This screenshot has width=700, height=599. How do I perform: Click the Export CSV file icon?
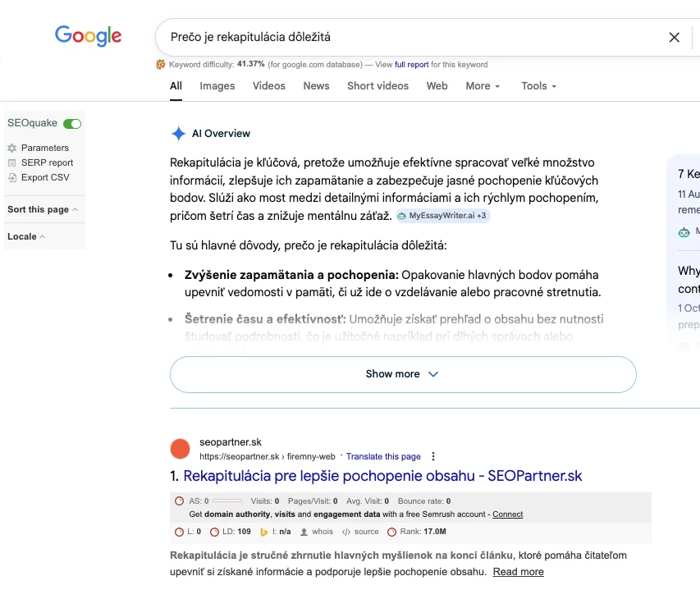pyautogui.click(x=12, y=177)
